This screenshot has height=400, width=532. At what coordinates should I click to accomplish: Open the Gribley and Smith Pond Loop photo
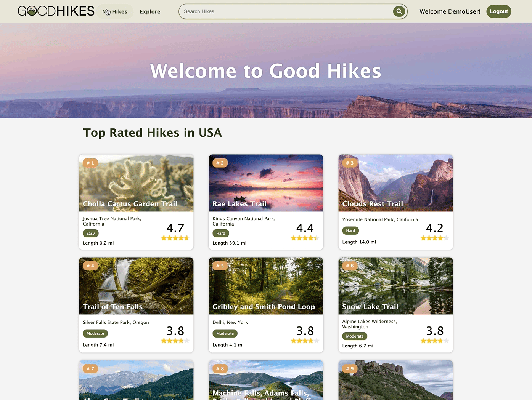click(266, 286)
